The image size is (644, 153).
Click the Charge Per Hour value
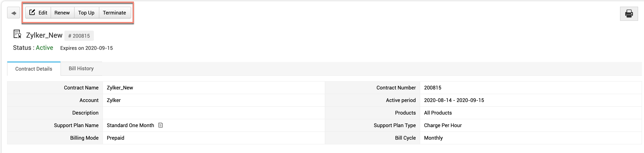pyautogui.click(x=443, y=125)
